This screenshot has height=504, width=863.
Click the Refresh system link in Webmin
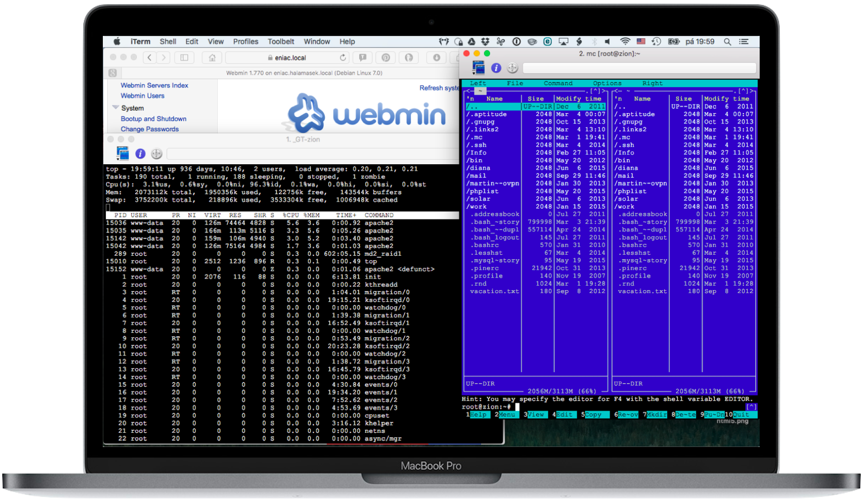[x=439, y=88]
